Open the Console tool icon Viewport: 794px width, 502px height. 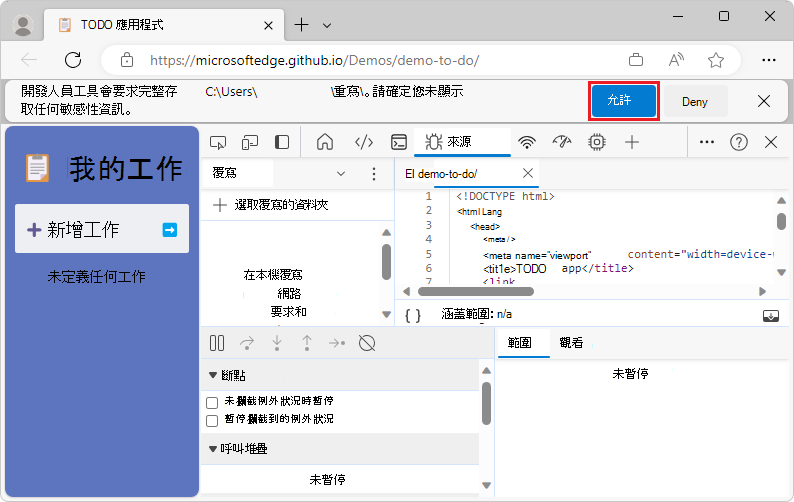399,142
